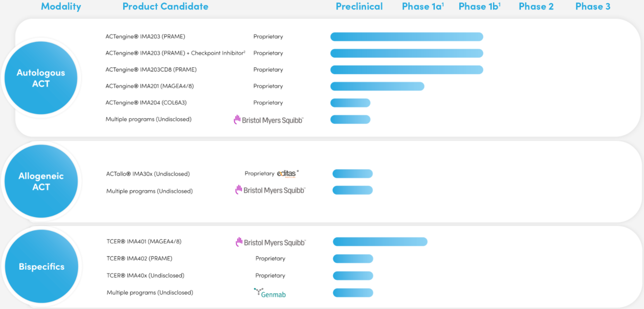This screenshot has height=309, width=644.
Task: Click the ACTengine IMA201 (MAGEA4/8) progress bar
Action: 377,86
